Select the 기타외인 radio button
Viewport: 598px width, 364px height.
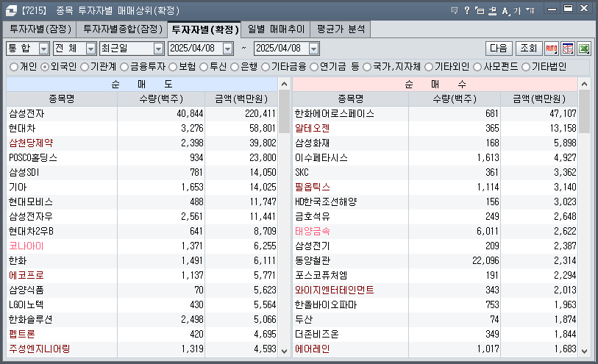(x=429, y=67)
